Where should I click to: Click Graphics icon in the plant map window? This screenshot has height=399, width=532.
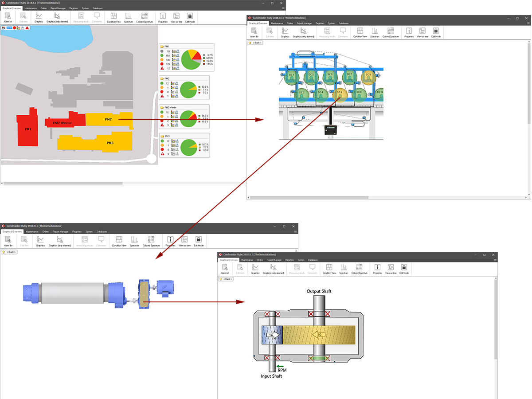39,18
